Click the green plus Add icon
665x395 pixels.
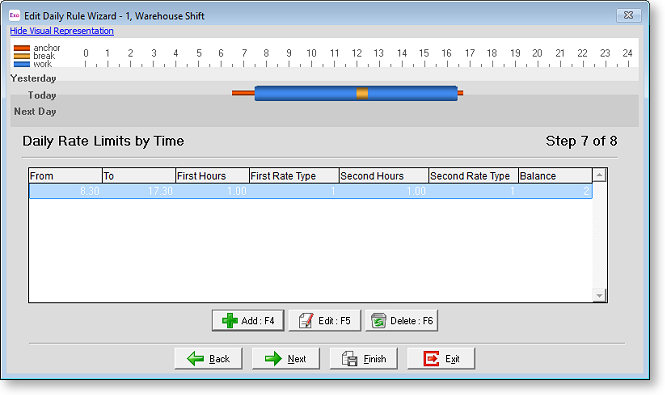[229, 320]
